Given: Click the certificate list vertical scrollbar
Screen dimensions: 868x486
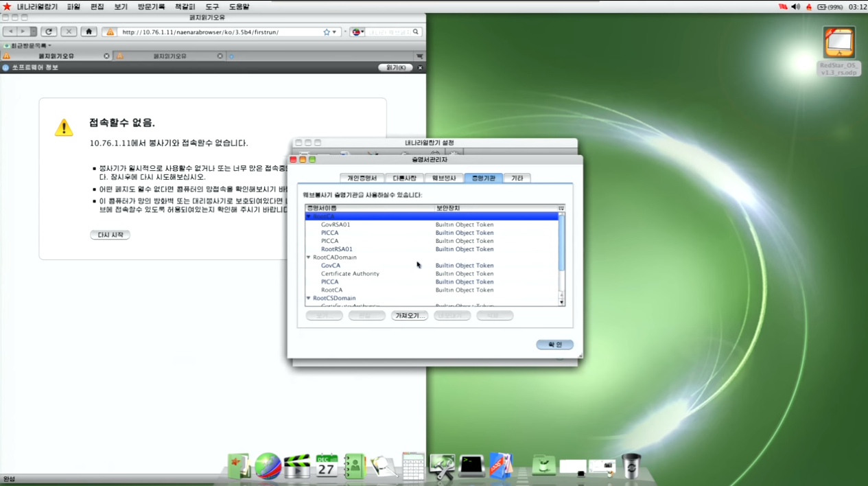Looking at the screenshot, I should [x=561, y=258].
